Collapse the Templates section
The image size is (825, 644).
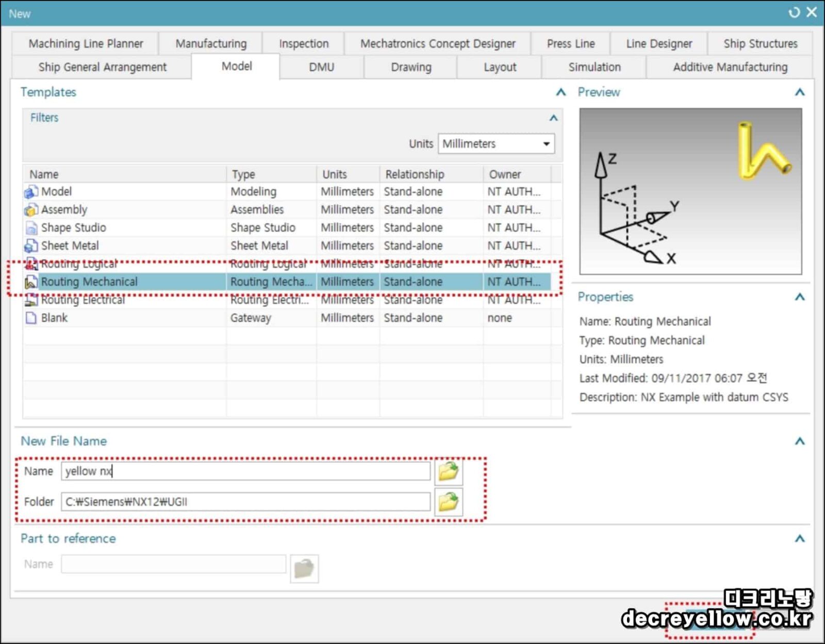(x=561, y=92)
